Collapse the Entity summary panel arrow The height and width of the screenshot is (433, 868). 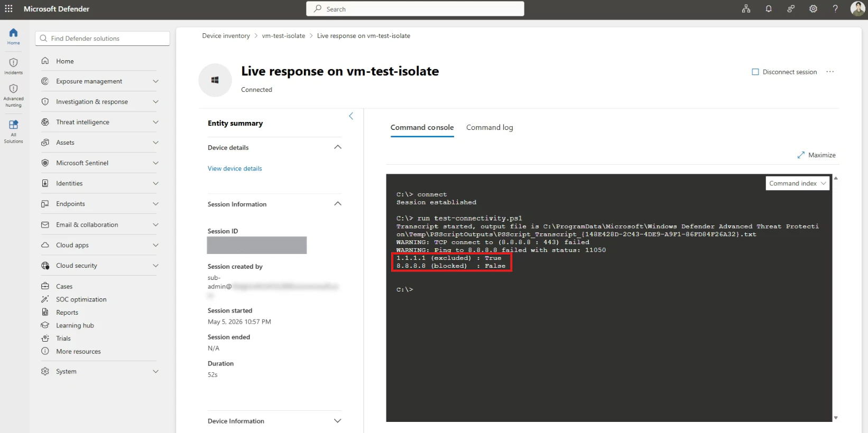click(x=351, y=116)
